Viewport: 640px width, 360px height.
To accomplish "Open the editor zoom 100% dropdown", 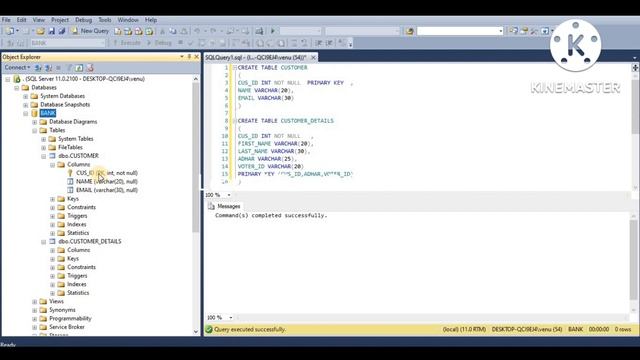I will click(x=229, y=195).
